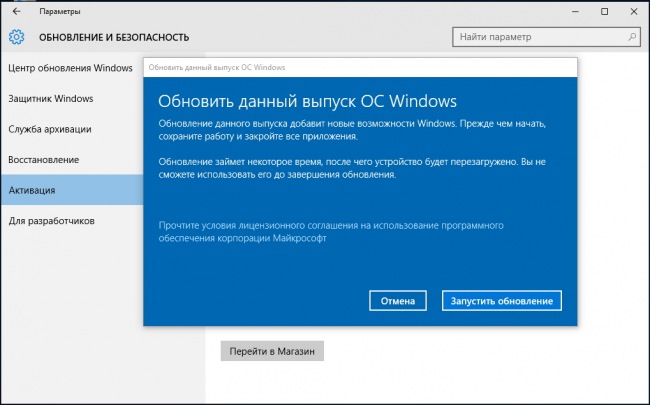650x405 pixels.
Task: Open 'Для разработчиков' section
Action: tap(51, 221)
